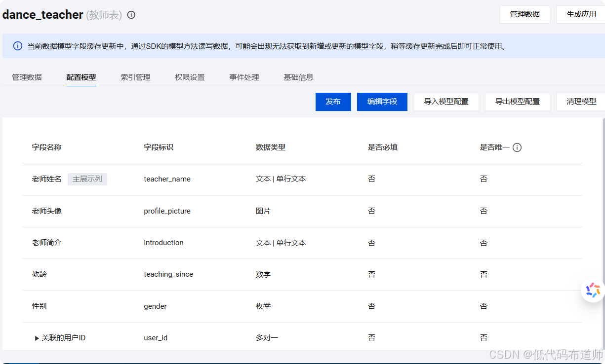605x364 pixels.
Task: Click the 枚举 data type cell
Action: (263, 306)
